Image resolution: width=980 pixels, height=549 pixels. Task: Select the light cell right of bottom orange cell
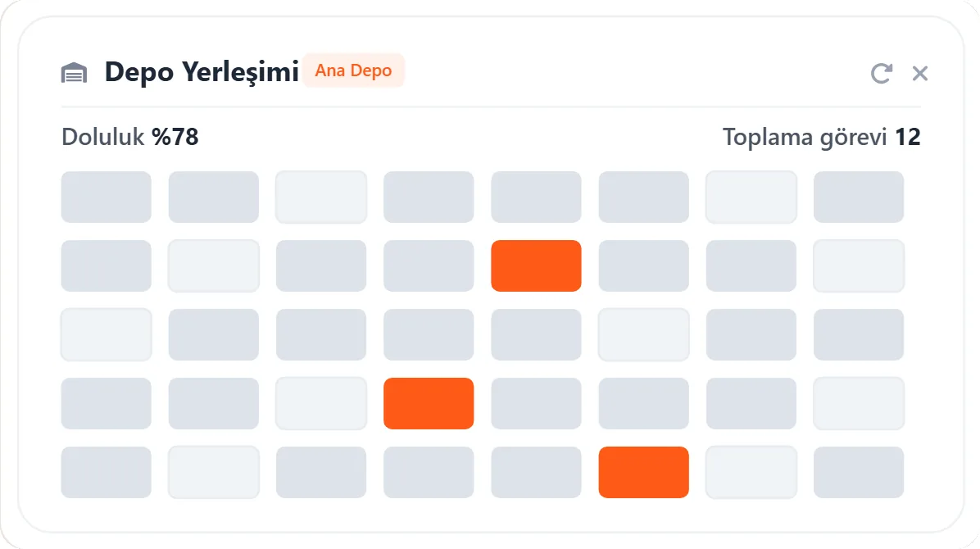[x=751, y=472]
